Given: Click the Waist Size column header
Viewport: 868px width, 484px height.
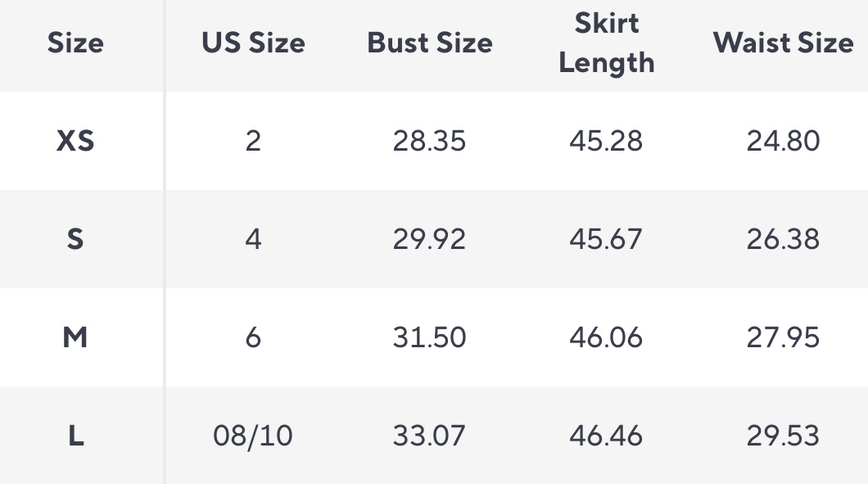Looking at the screenshot, I should pyautogui.click(x=783, y=43).
